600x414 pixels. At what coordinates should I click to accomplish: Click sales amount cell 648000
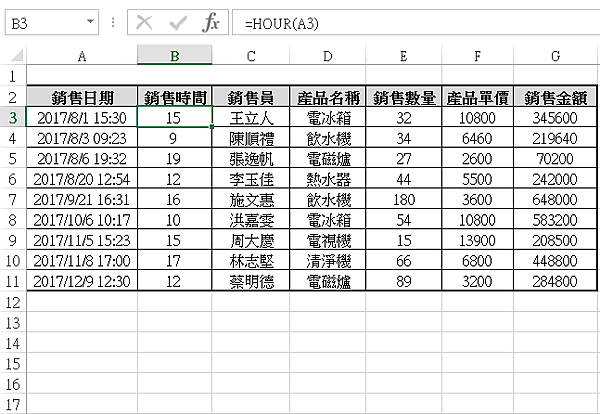coord(555,199)
